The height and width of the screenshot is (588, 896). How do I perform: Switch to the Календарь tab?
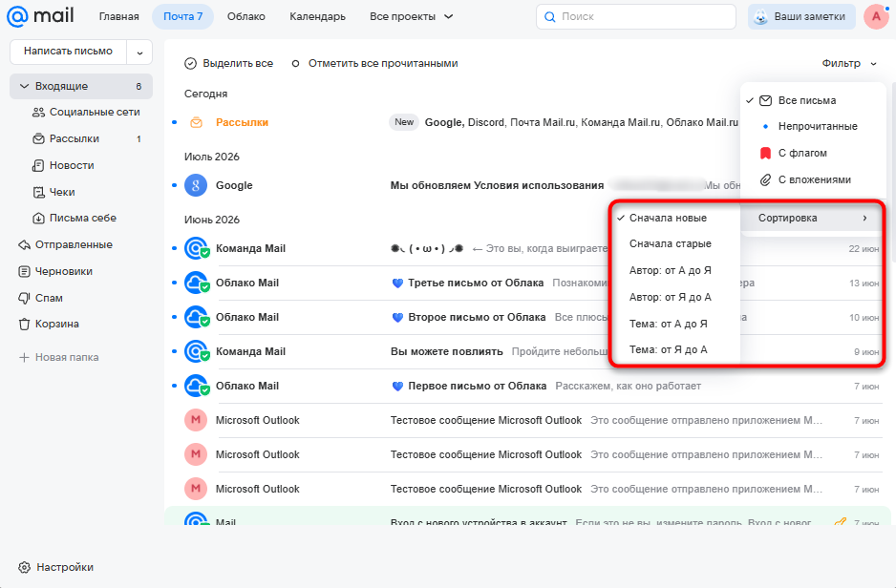318,16
